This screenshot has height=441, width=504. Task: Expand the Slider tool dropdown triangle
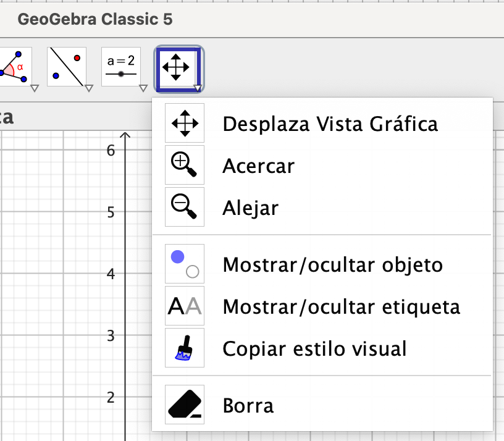tap(143, 88)
